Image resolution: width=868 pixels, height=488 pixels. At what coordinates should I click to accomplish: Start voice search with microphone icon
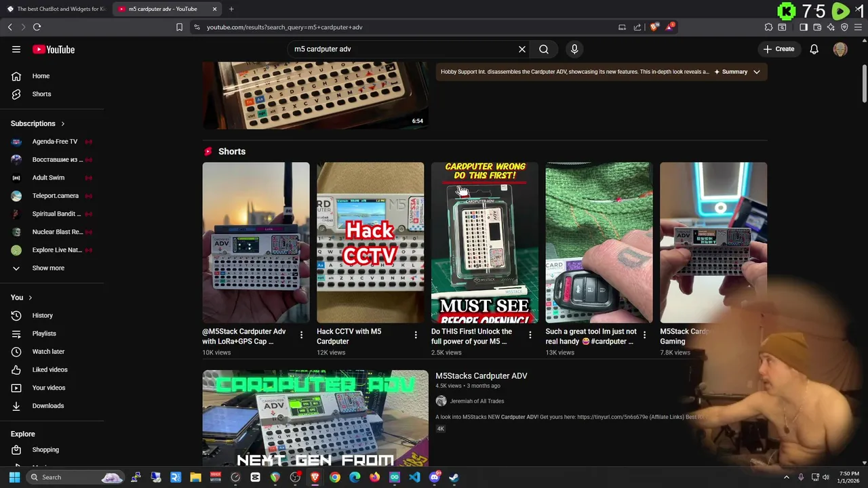click(x=574, y=49)
